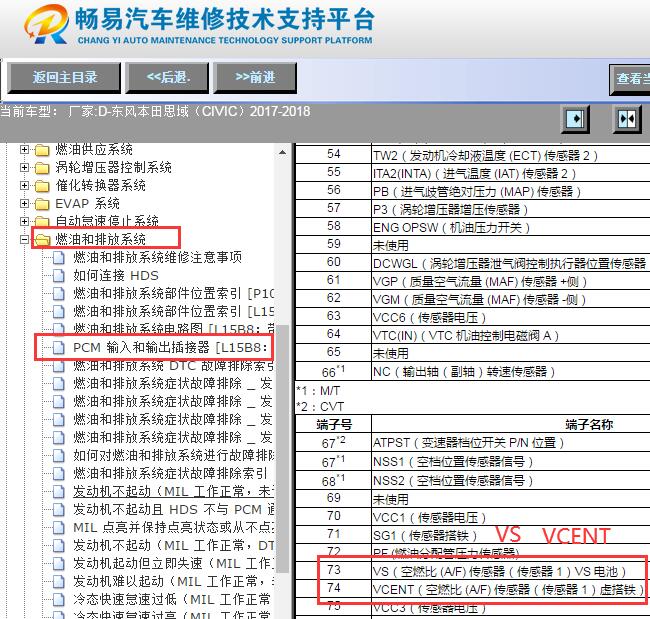Image resolution: width=650 pixels, height=619 pixels.
Task: Click page icon beside 发动机起动但立即失速
Action: tap(59, 563)
